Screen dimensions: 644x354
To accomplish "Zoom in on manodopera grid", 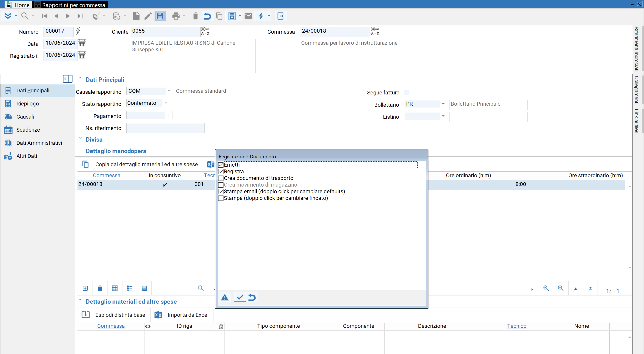I will (x=546, y=288).
